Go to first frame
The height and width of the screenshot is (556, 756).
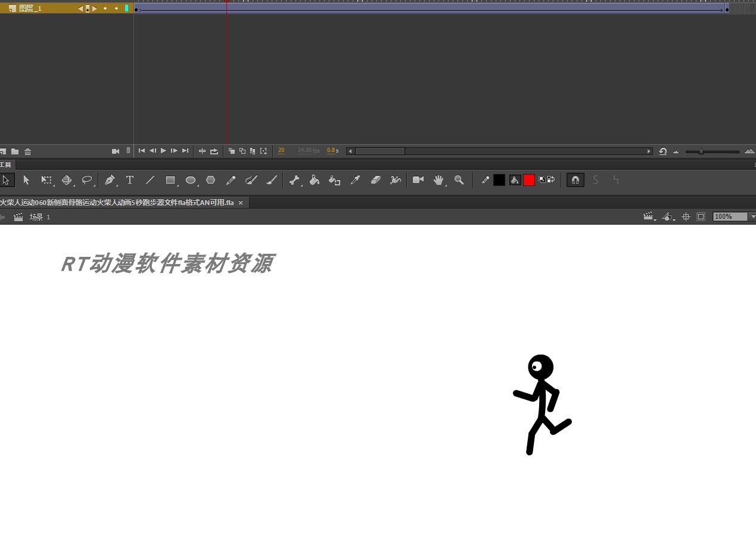tap(142, 151)
